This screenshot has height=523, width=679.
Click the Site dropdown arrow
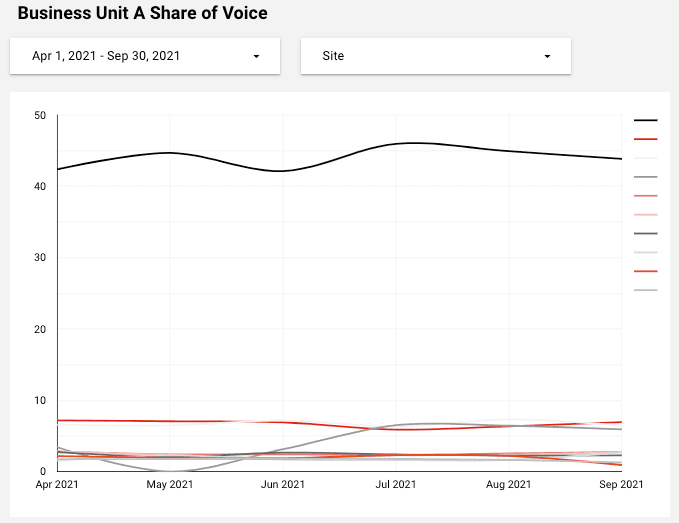coord(547,57)
